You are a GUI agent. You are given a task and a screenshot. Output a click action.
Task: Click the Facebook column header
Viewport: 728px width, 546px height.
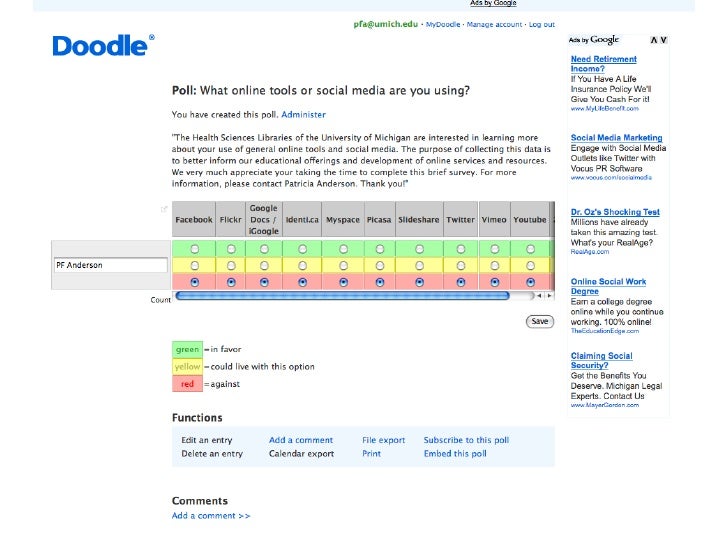point(194,220)
